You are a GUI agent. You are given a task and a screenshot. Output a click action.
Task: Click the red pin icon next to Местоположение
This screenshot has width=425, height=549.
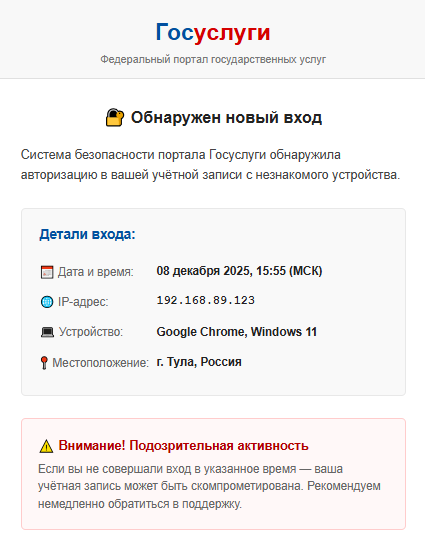44,363
